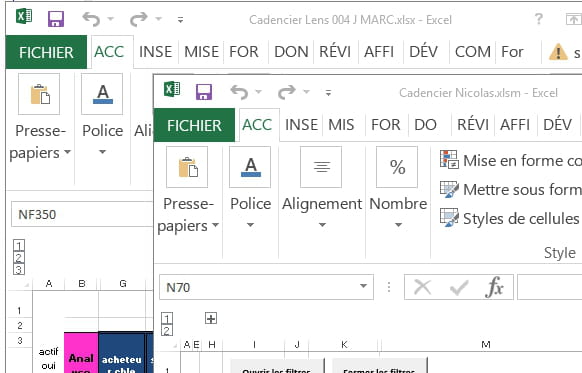Image resolution: width=582 pixels, height=373 pixels.
Task: Expand the Police group in Cadencier Nicolas
Action: [251, 188]
